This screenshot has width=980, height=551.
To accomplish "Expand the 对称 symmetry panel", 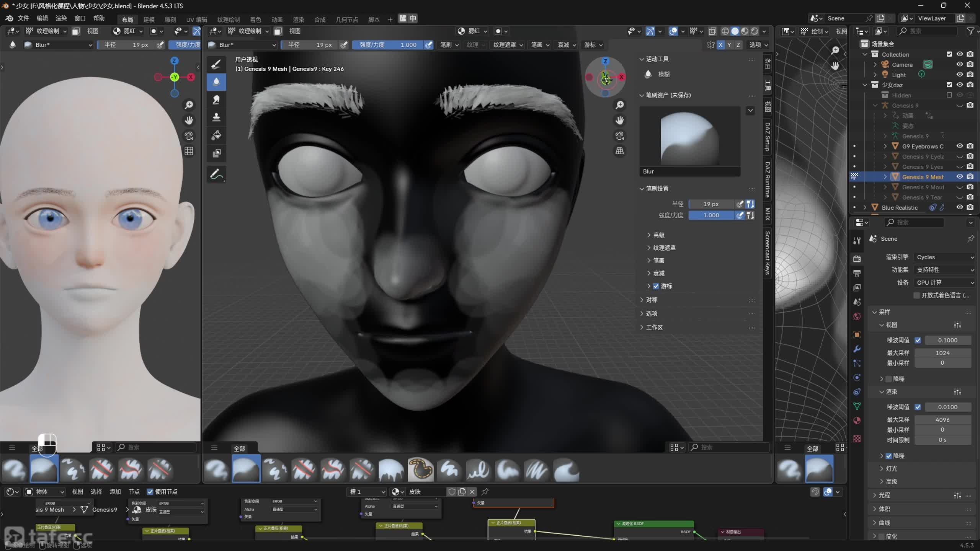I will pyautogui.click(x=652, y=300).
